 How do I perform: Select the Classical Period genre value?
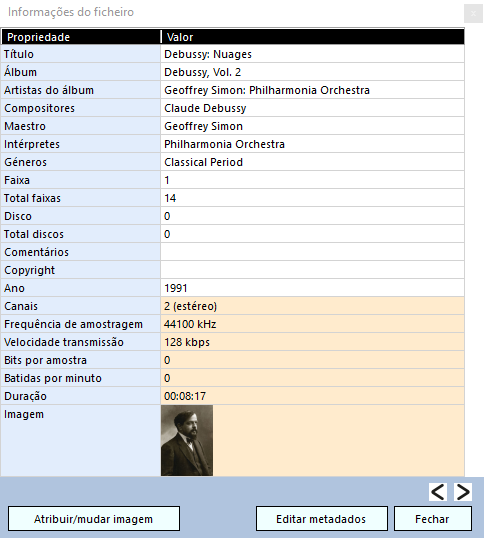click(203, 162)
